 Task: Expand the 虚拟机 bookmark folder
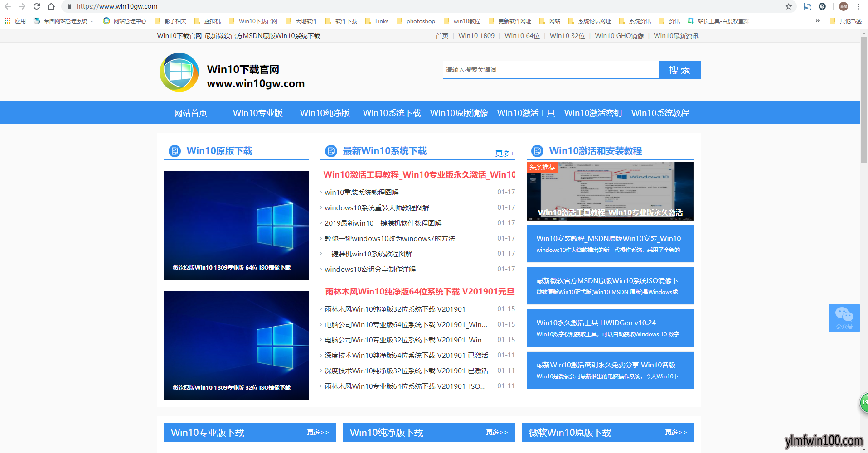click(x=208, y=21)
